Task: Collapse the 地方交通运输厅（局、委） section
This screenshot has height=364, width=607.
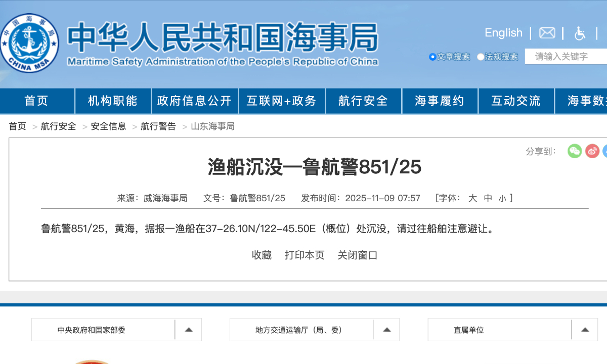Action: pyautogui.click(x=386, y=329)
